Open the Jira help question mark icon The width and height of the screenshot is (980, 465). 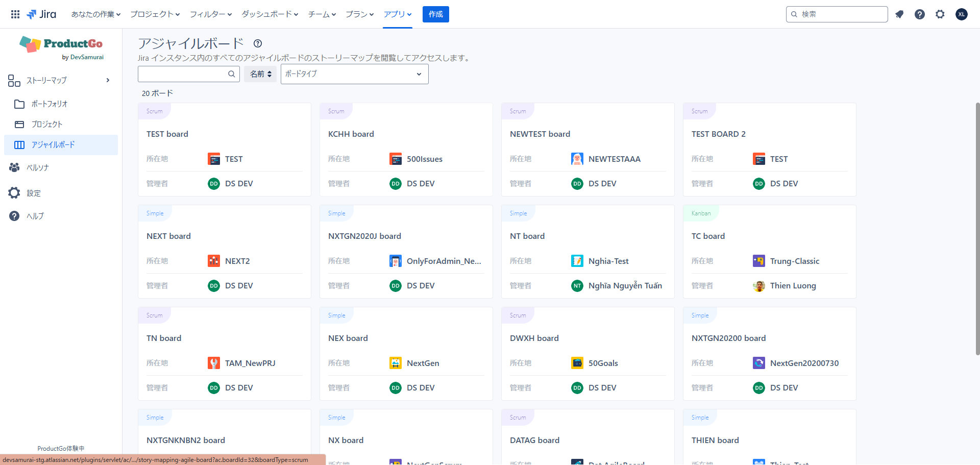pos(920,14)
